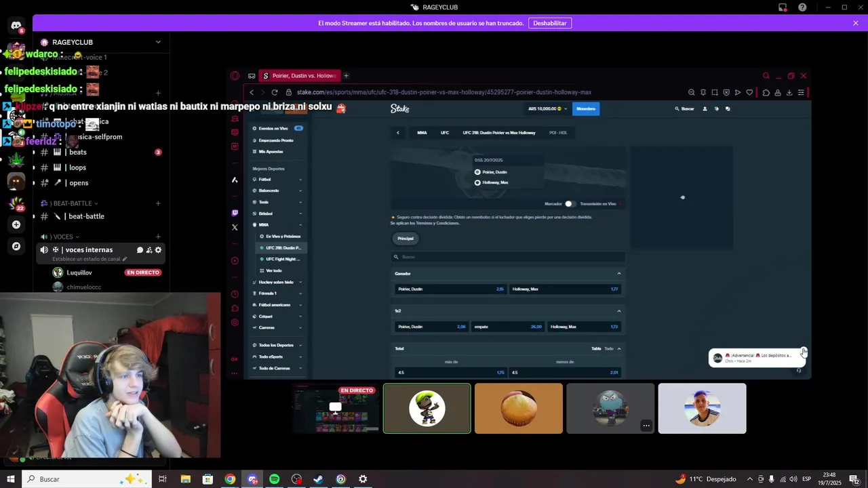
Task: Open voces internas channel settings gear
Action: click(x=158, y=250)
